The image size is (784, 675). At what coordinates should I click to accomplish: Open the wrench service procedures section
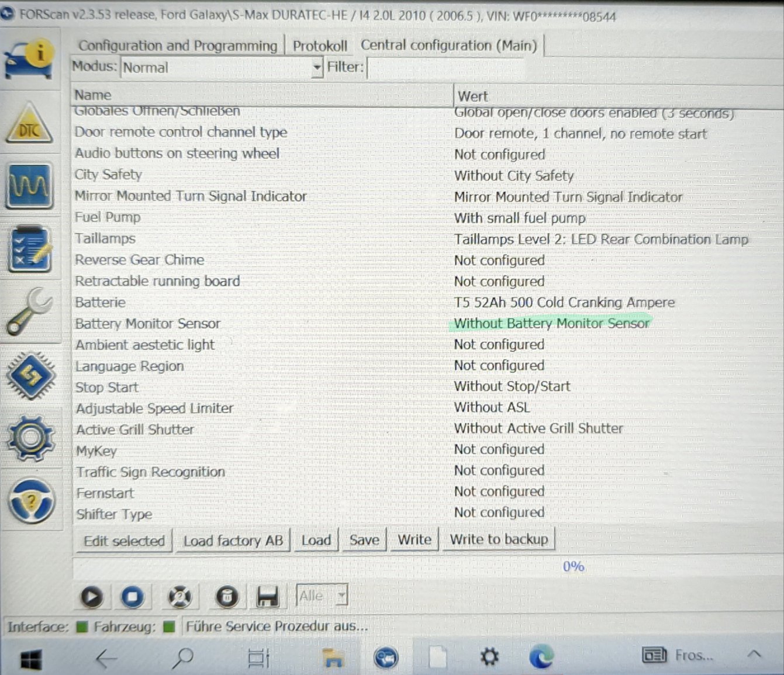(29, 312)
